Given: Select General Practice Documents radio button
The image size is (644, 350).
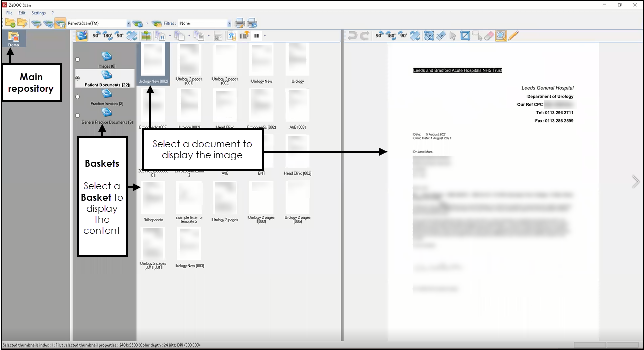Looking at the screenshot, I should pyautogui.click(x=77, y=115).
